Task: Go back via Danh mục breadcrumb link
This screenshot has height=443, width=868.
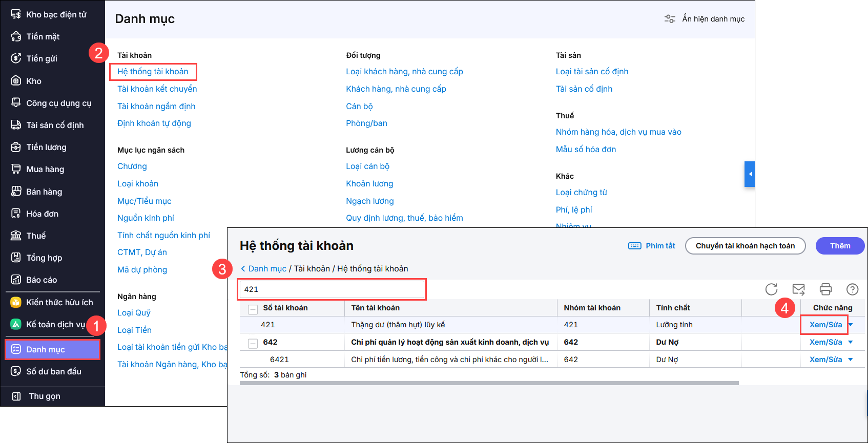Action: (267, 269)
